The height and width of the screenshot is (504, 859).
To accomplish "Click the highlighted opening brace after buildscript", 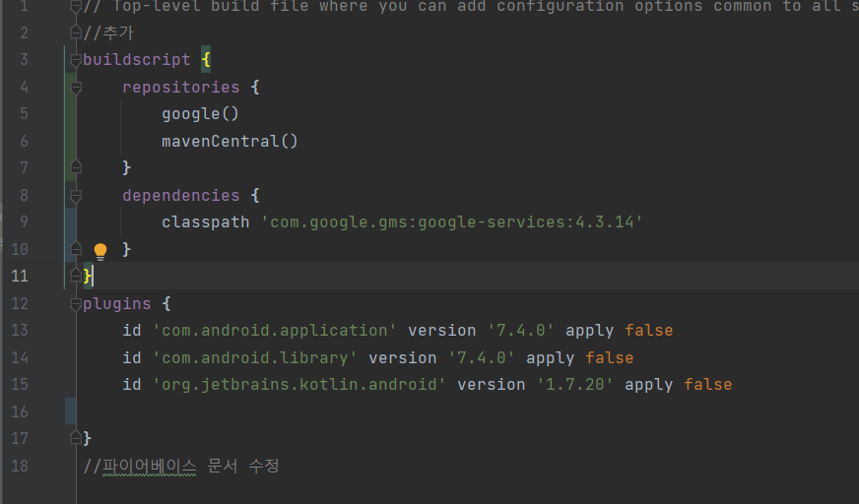I will tap(206, 60).
